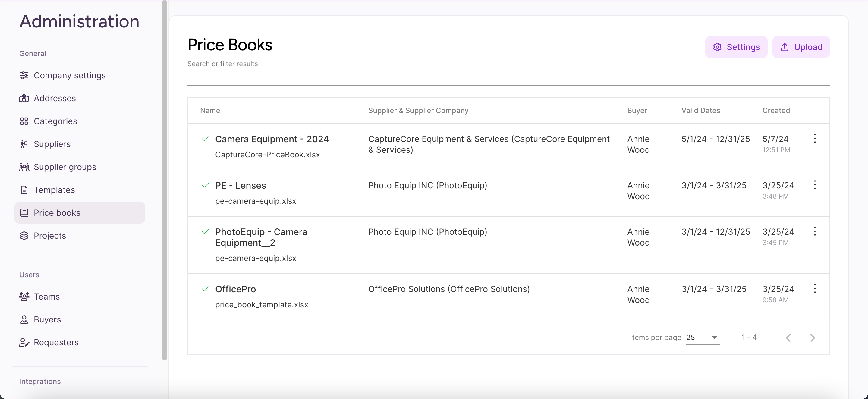Click the Requesters user-edit icon
Screen dimensions: 868x399
point(24,342)
